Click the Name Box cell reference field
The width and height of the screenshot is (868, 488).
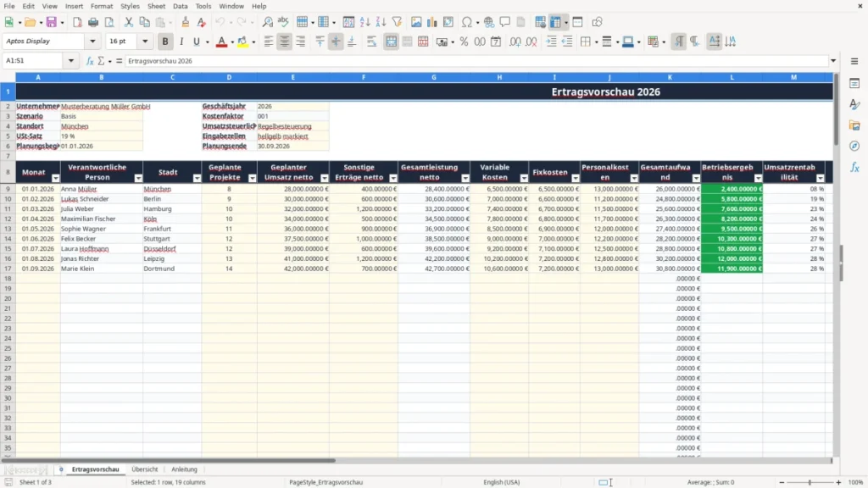[34, 61]
